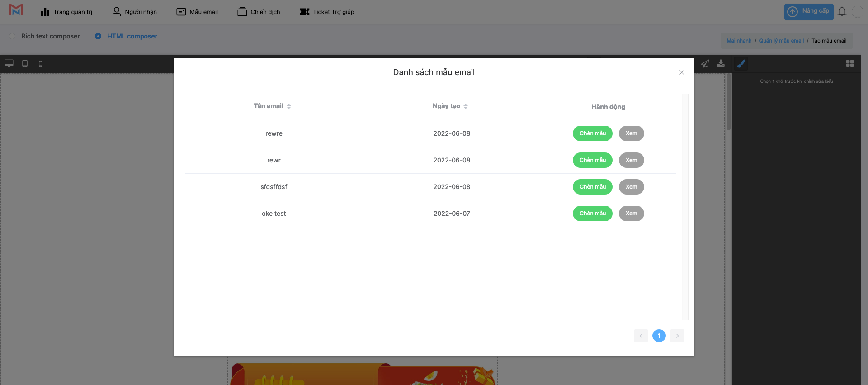Open the notification bell
Viewport: 868px width, 385px height.
tap(842, 12)
